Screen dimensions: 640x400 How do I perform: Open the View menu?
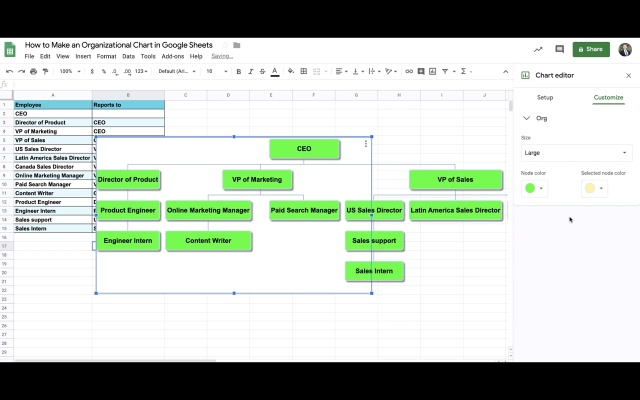pos(63,56)
